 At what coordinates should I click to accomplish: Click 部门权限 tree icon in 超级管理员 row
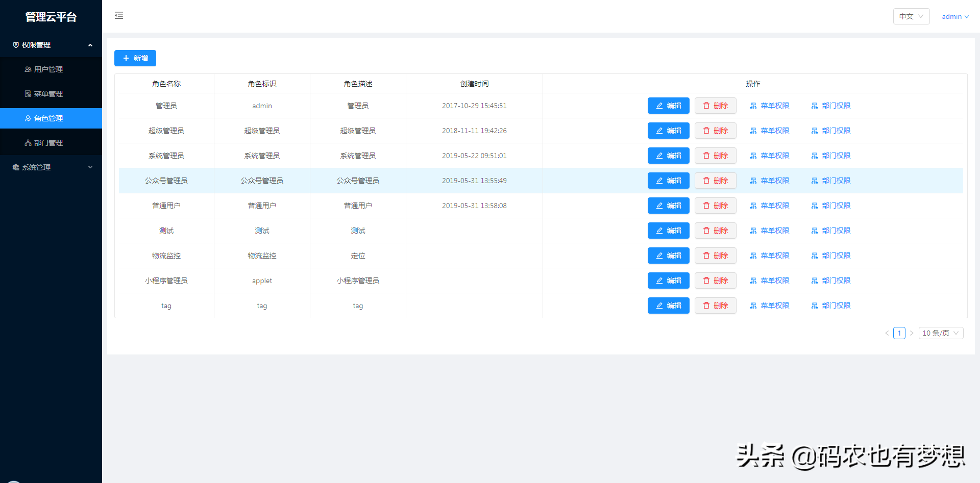(x=815, y=131)
